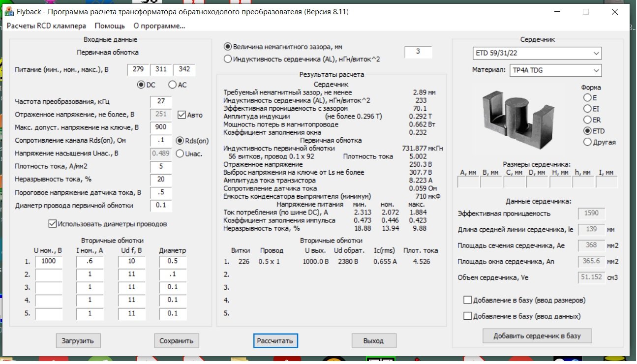Choose the ER core shape option
The width and height of the screenshot is (637, 364).
click(x=587, y=120)
